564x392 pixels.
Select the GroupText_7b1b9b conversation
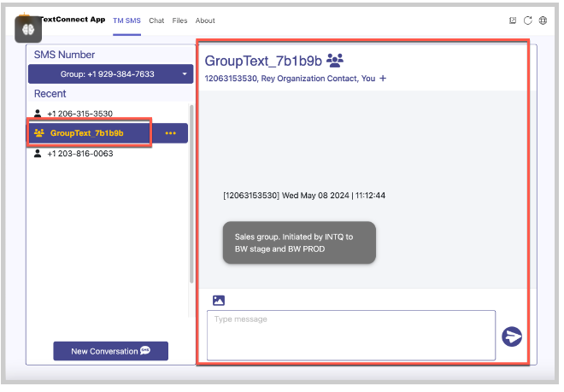click(86, 133)
